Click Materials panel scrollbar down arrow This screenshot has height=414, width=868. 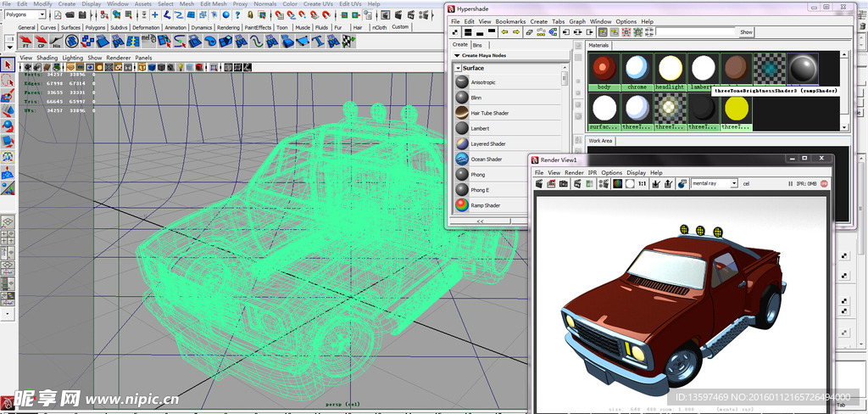pyautogui.click(x=844, y=127)
